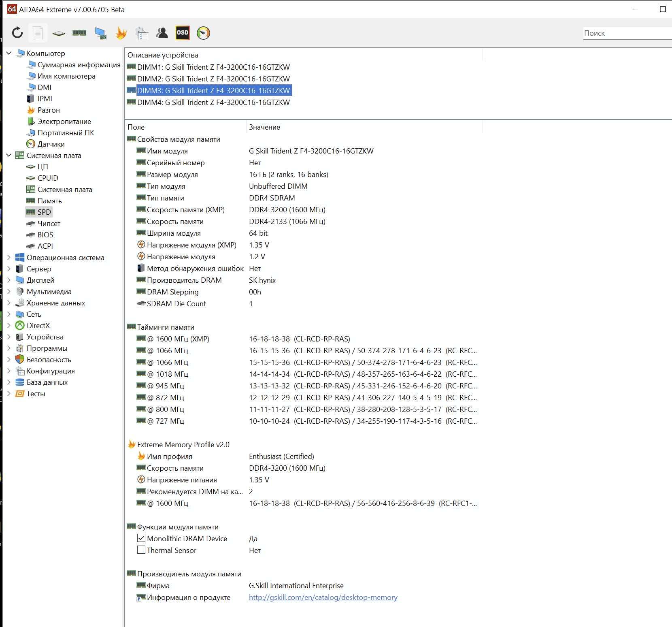Open the Чипсет tree item

coord(43,223)
